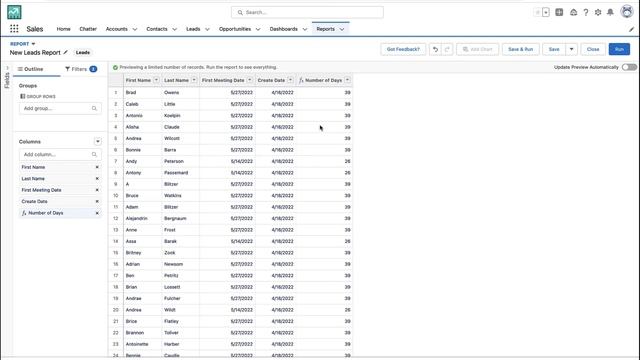
Task: Remove Create Date column from outline
Action: (x=97, y=202)
